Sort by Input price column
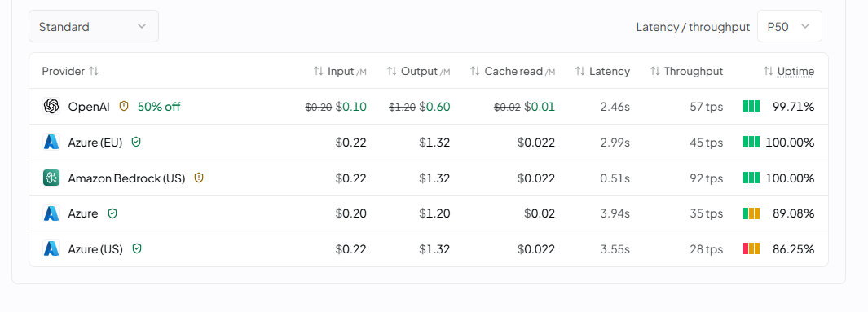Image resolution: width=868 pixels, height=312 pixels. coord(340,71)
